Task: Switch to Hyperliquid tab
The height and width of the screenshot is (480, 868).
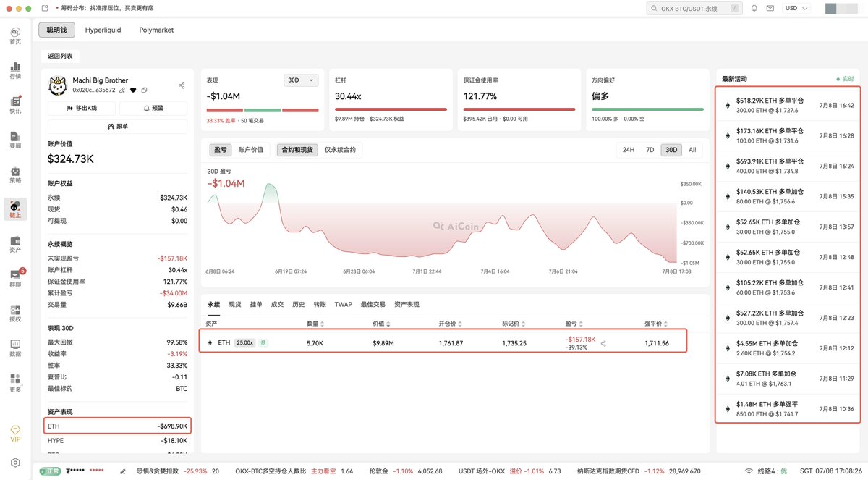Action: [103, 30]
